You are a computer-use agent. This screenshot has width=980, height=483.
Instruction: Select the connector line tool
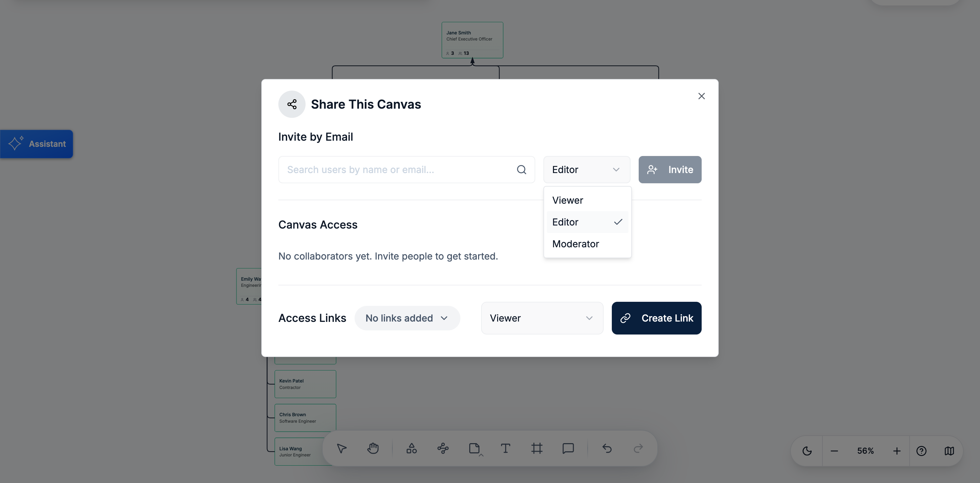click(x=443, y=448)
